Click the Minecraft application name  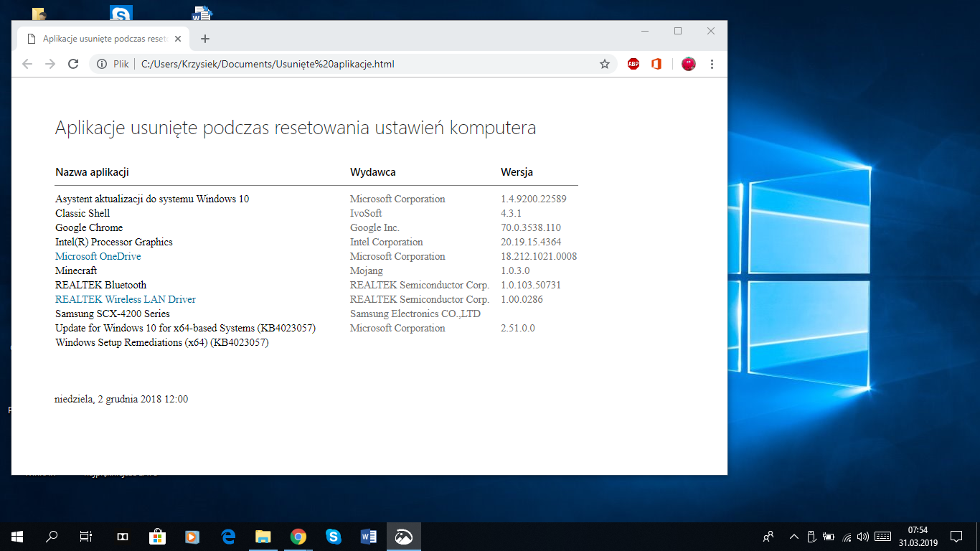[76, 270]
